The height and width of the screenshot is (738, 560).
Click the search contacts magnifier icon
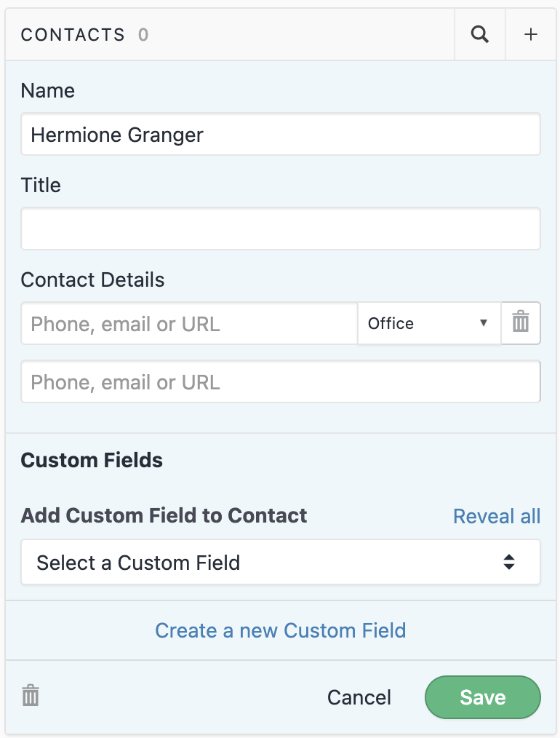click(x=480, y=34)
